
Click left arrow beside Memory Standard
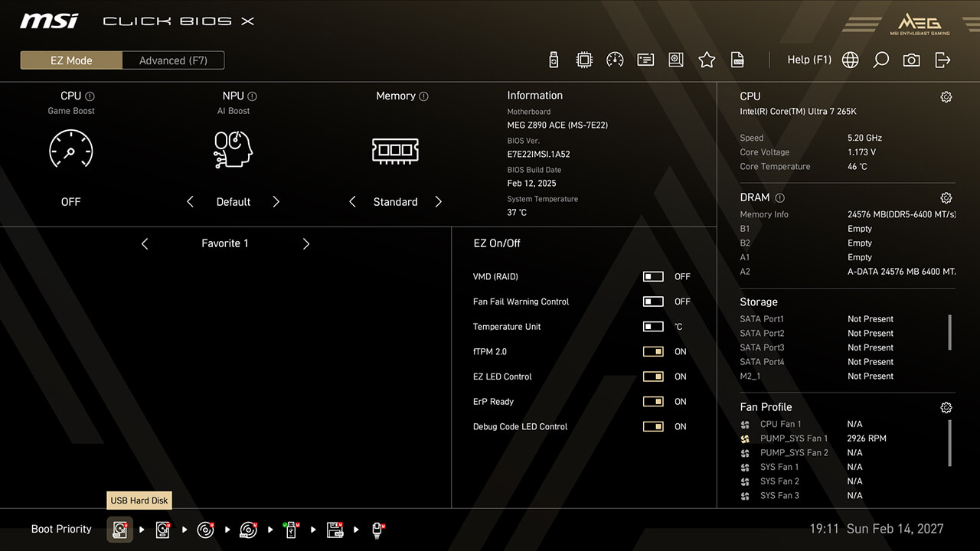(352, 202)
